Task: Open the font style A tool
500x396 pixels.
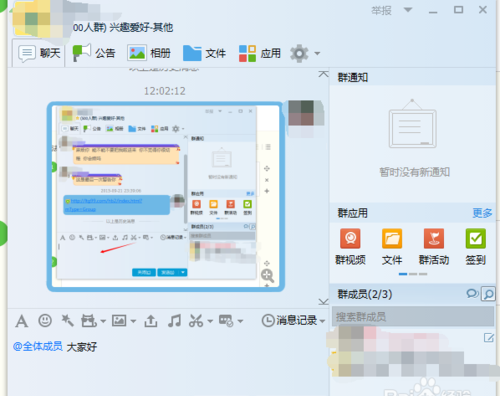Action: click(x=22, y=321)
